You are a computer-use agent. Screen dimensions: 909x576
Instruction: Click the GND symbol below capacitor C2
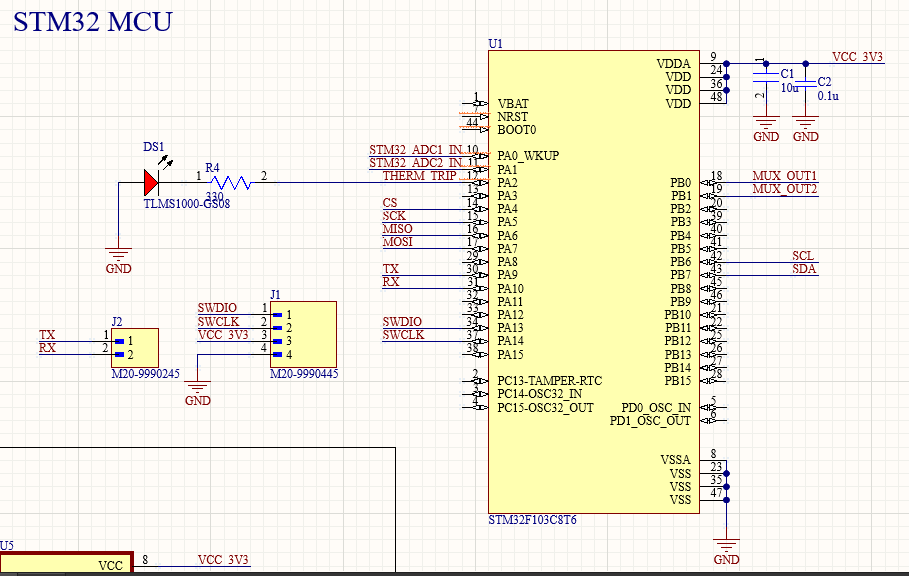[x=805, y=129]
